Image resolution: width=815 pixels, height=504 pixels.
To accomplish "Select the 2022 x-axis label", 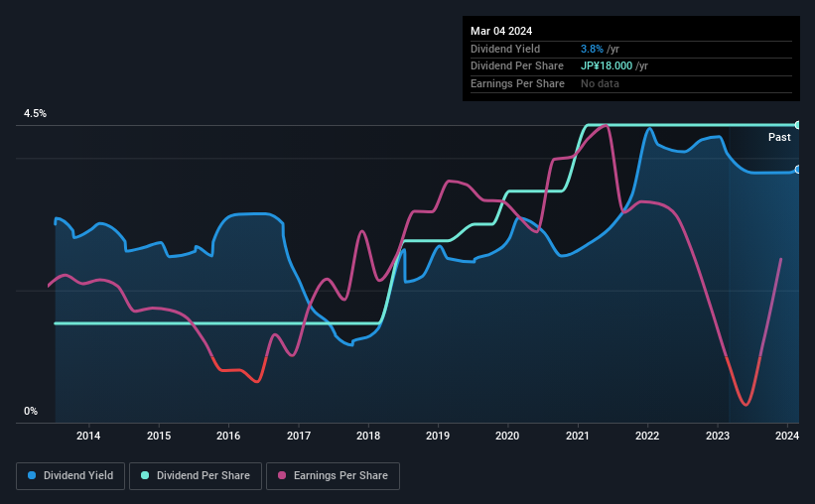I will tap(647, 436).
